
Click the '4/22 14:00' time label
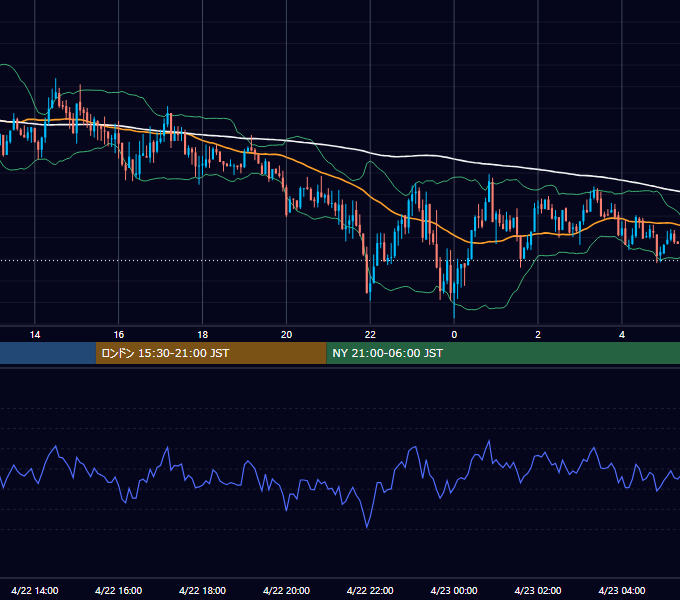point(35,590)
